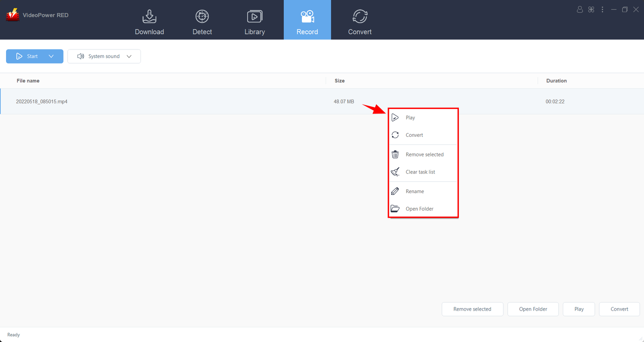Open the Detect section icon
The height and width of the screenshot is (342, 644).
point(202,16)
